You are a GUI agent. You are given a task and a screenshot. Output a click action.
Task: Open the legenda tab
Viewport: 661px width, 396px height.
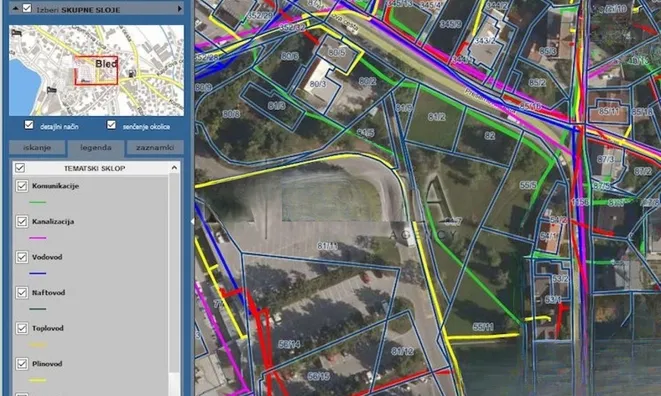tap(96, 148)
